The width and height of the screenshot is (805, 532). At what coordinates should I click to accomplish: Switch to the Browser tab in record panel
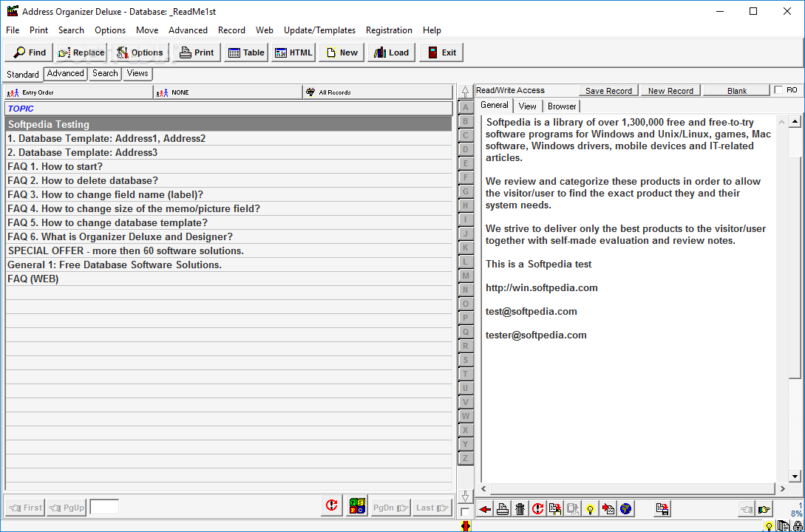562,106
